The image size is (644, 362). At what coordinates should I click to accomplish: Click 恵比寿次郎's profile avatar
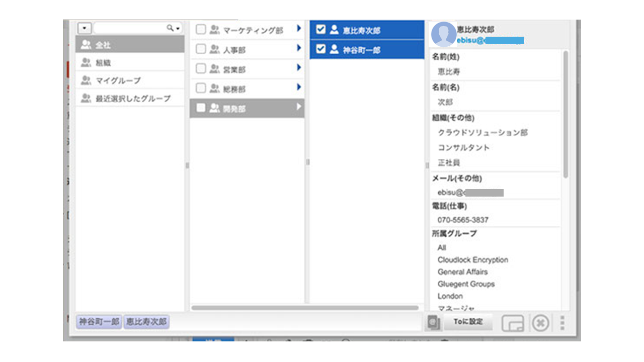(x=443, y=34)
